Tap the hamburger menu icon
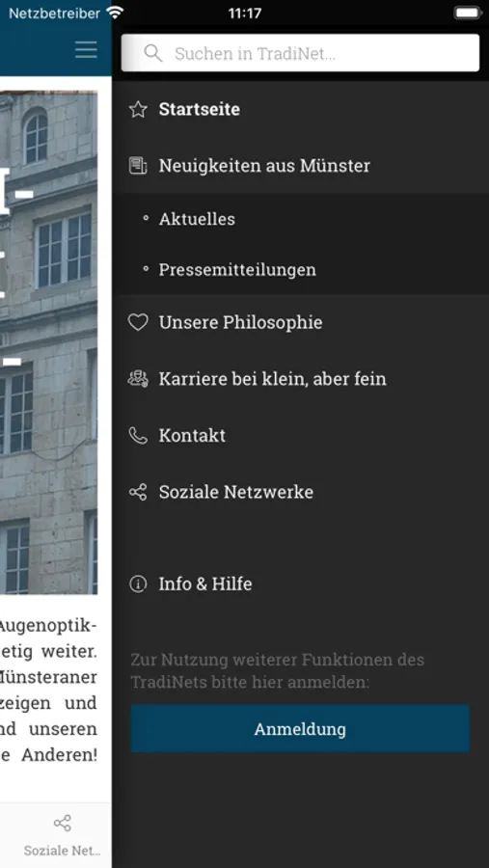 pos(86,50)
